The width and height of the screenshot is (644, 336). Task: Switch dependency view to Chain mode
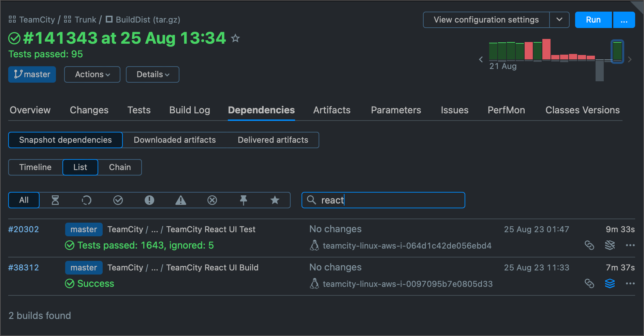[120, 167]
